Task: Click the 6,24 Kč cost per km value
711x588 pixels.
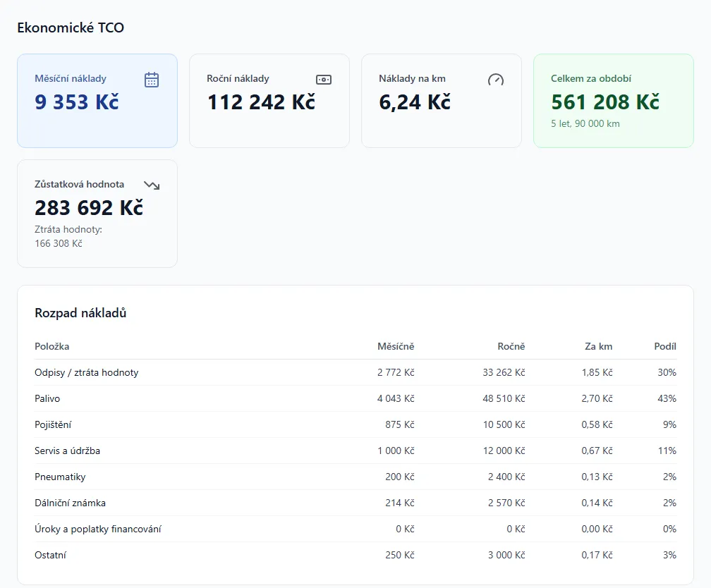Action: pos(415,102)
